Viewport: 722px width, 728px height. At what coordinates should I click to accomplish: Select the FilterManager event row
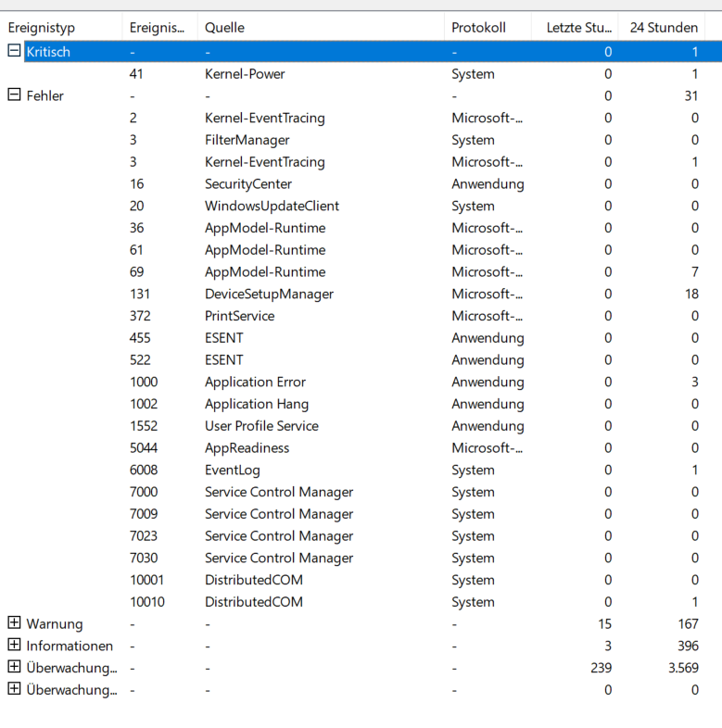(x=361, y=140)
